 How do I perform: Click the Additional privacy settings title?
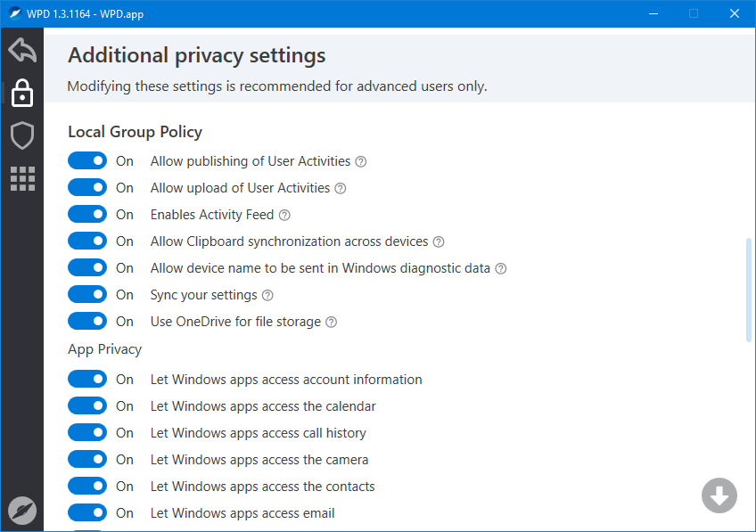point(197,55)
